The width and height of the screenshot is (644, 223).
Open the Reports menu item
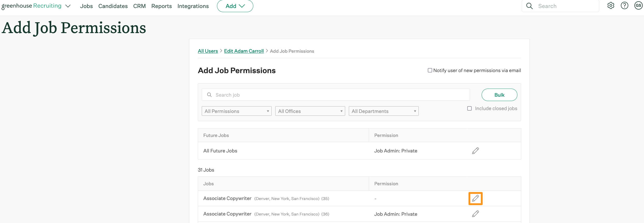point(161,6)
